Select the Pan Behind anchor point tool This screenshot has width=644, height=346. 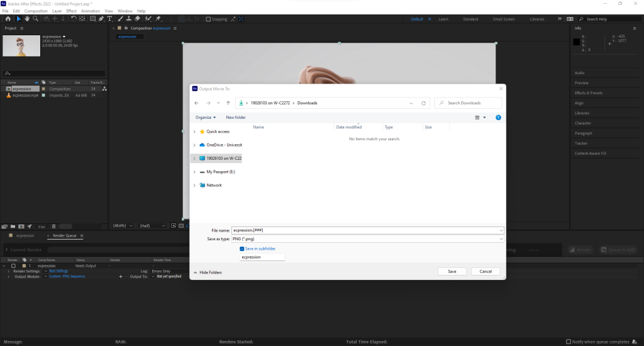[x=82, y=18]
